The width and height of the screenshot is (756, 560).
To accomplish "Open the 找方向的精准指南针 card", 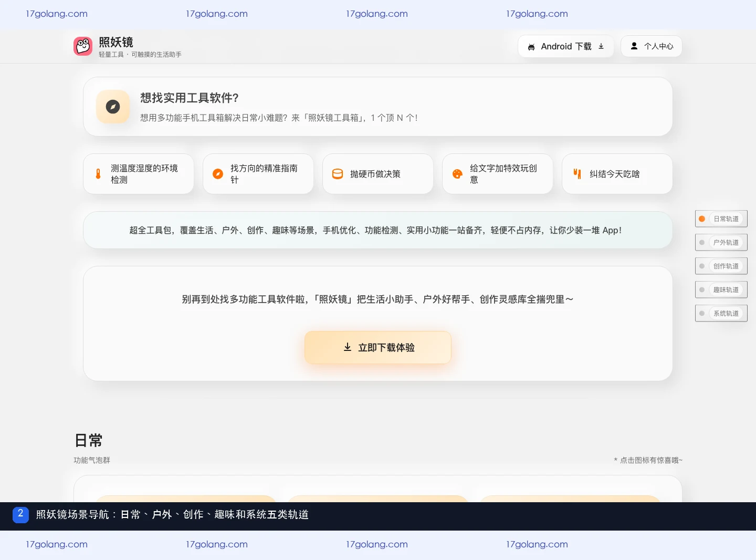I will [x=258, y=174].
